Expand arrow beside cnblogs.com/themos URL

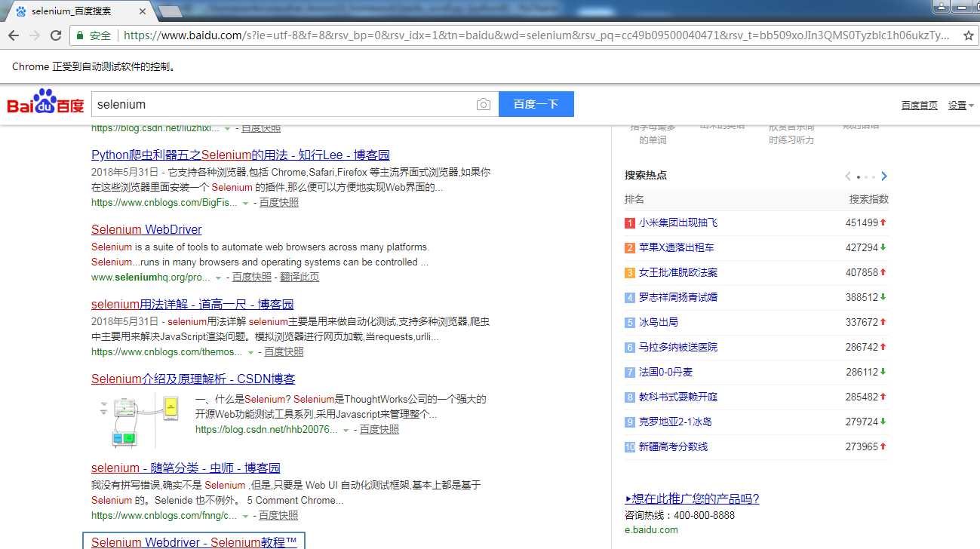(x=250, y=352)
